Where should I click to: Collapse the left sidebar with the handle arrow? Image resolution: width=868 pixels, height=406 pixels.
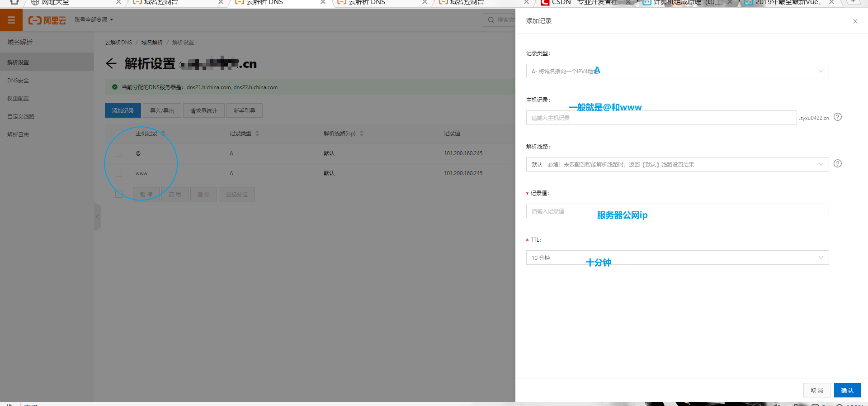pyautogui.click(x=98, y=217)
